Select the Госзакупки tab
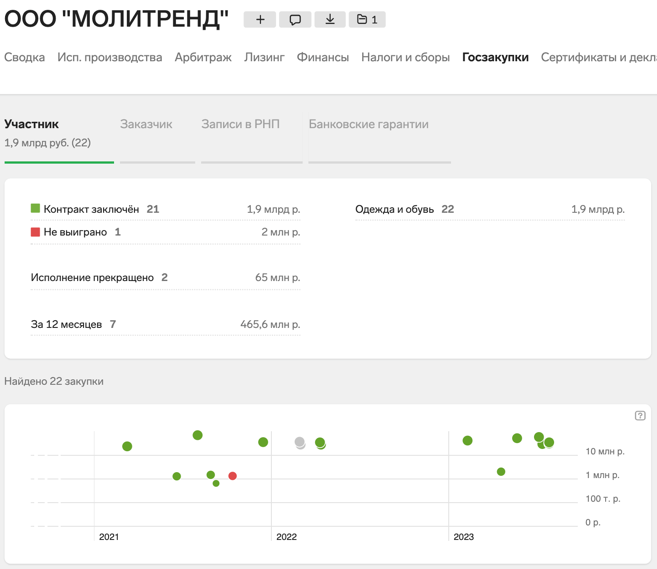This screenshot has height=569, width=657. pyautogui.click(x=495, y=57)
